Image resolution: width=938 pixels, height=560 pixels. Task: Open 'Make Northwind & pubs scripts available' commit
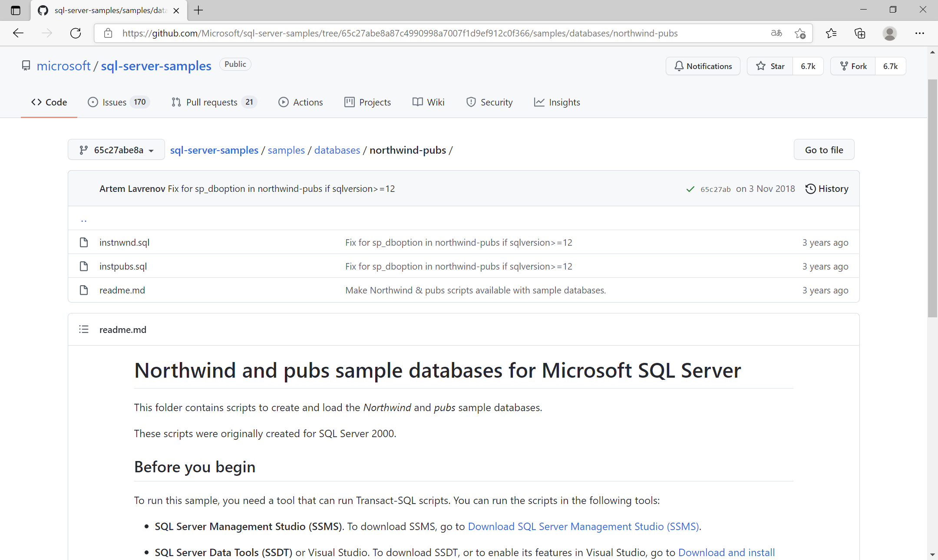(476, 290)
